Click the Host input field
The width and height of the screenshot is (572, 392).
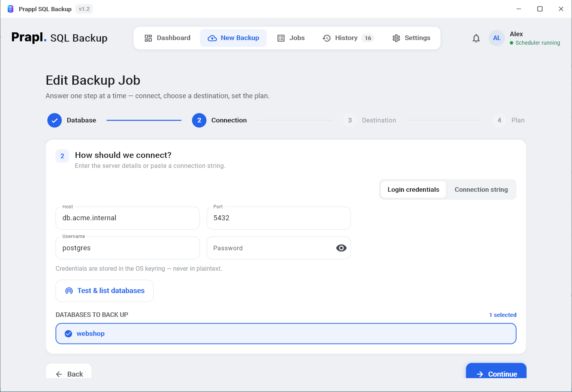coord(128,218)
